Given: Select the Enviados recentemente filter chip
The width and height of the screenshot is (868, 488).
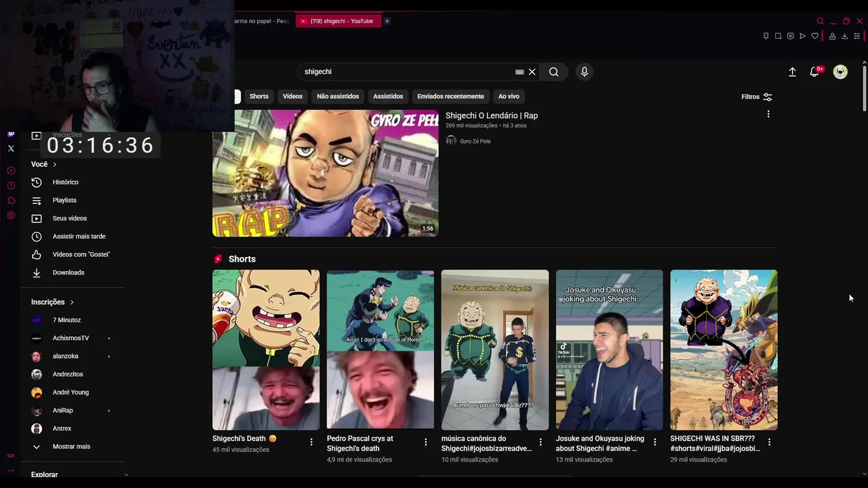Looking at the screenshot, I should coord(451,96).
